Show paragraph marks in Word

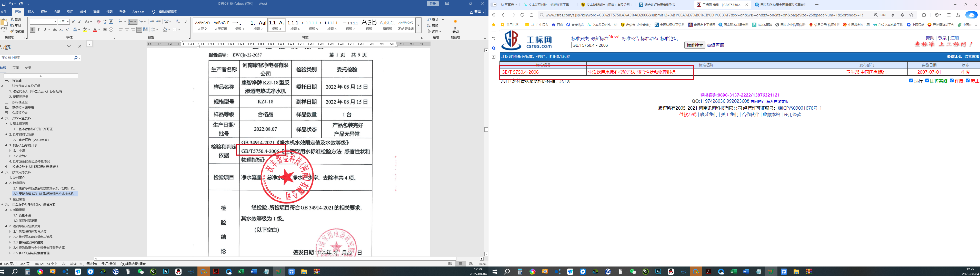click(186, 22)
